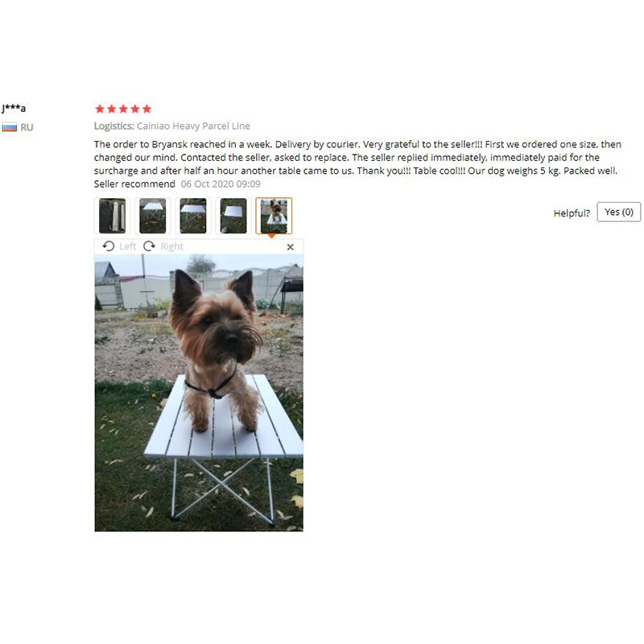The width and height of the screenshot is (644, 644).
Task: Click the fifth red rating star
Action: [x=147, y=109]
